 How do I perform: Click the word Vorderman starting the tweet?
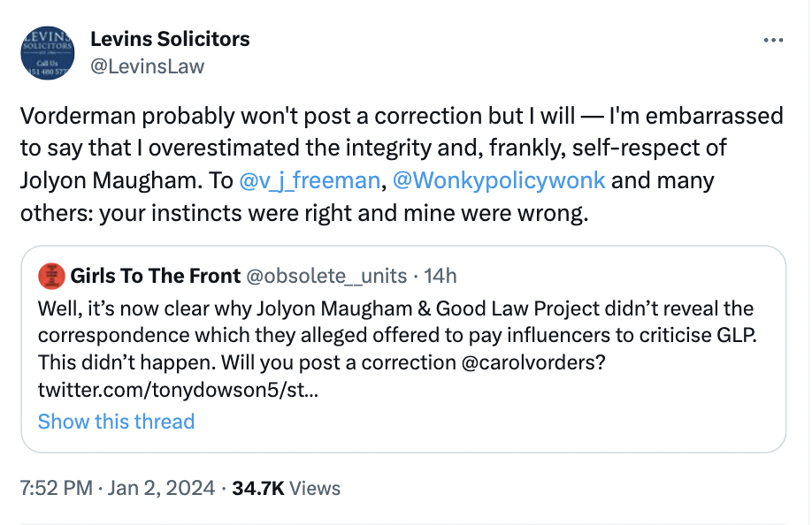pyautogui.click(x=76, y=117)
